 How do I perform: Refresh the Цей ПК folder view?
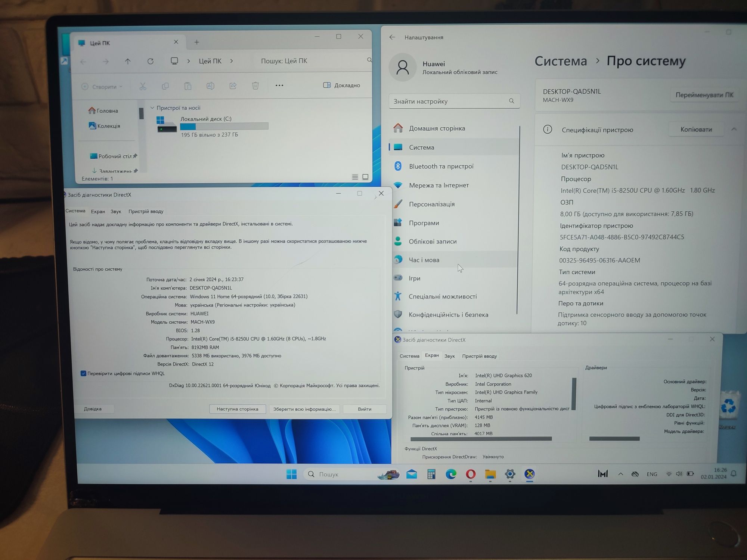pyautogui.click(x=151, y=61)
